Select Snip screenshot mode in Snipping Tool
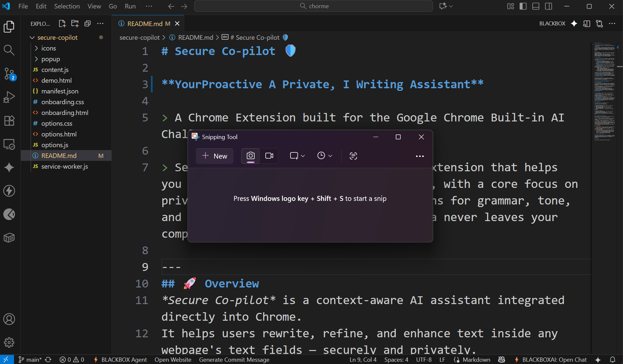This screenshot has width=623, height=364. pos(250,156)
